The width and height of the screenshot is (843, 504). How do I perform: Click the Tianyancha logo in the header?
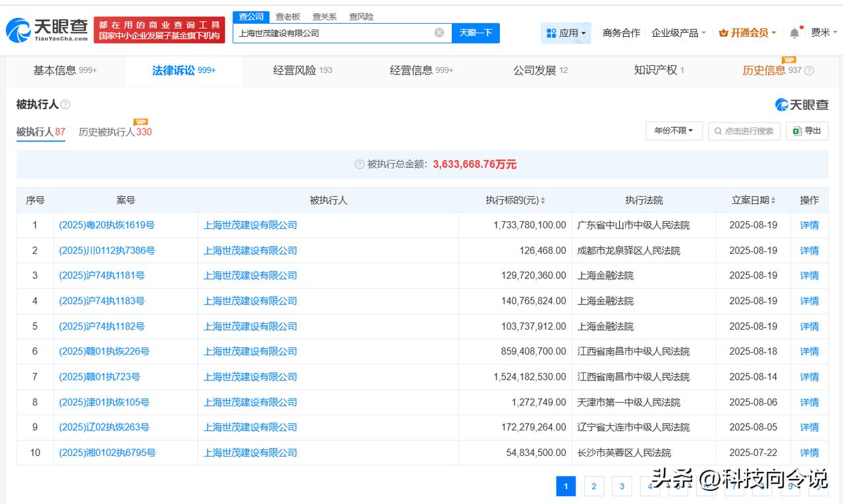[x=47, y=30]
